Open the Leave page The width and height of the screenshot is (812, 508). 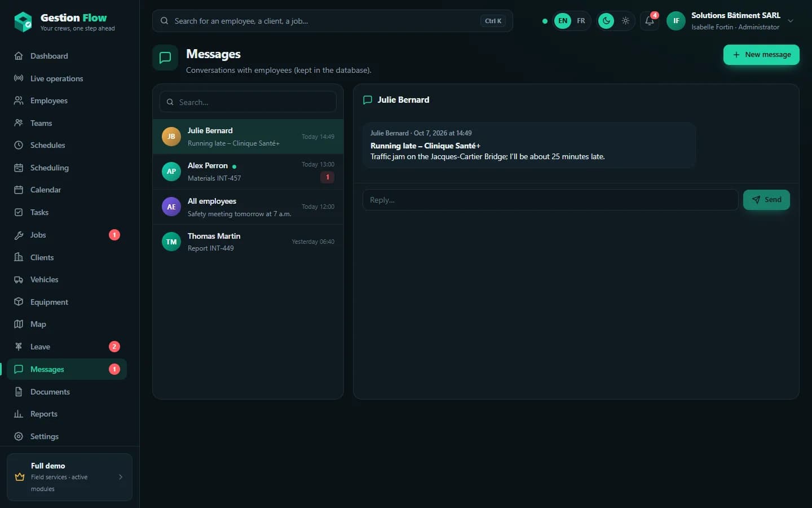[67, 347]
